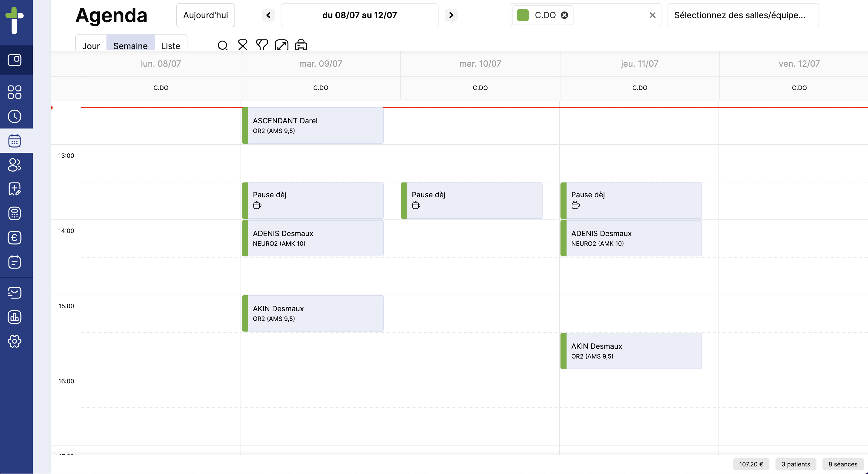Click the 13:00 time label

pyautogui.click(x=66, y=155)
